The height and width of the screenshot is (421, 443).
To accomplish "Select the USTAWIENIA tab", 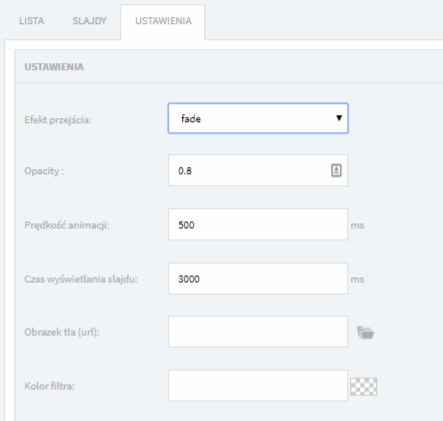I will [x=163, y=21].
